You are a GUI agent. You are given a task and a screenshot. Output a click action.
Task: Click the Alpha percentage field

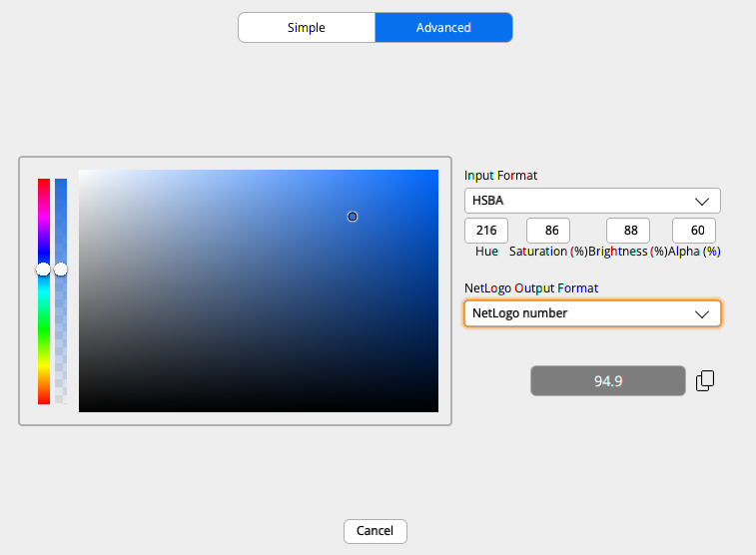tap(693, 231)
